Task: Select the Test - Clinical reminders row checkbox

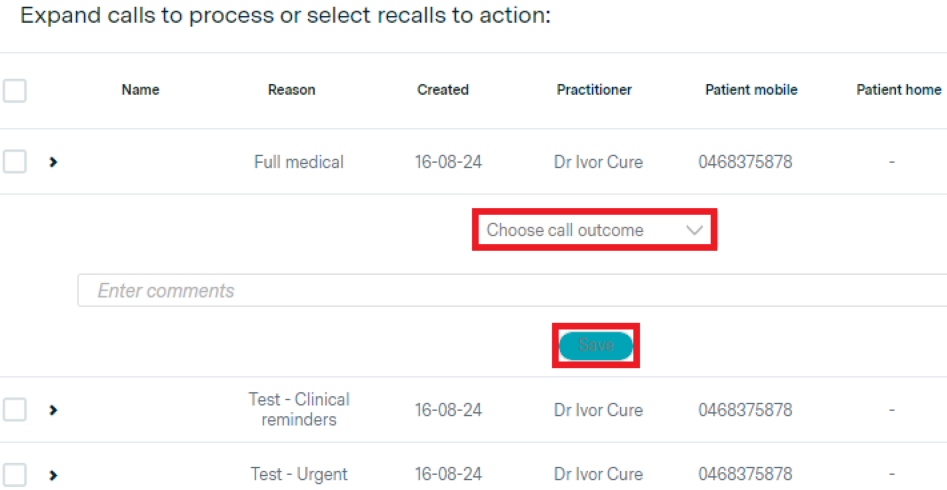Action: [14, 409]
